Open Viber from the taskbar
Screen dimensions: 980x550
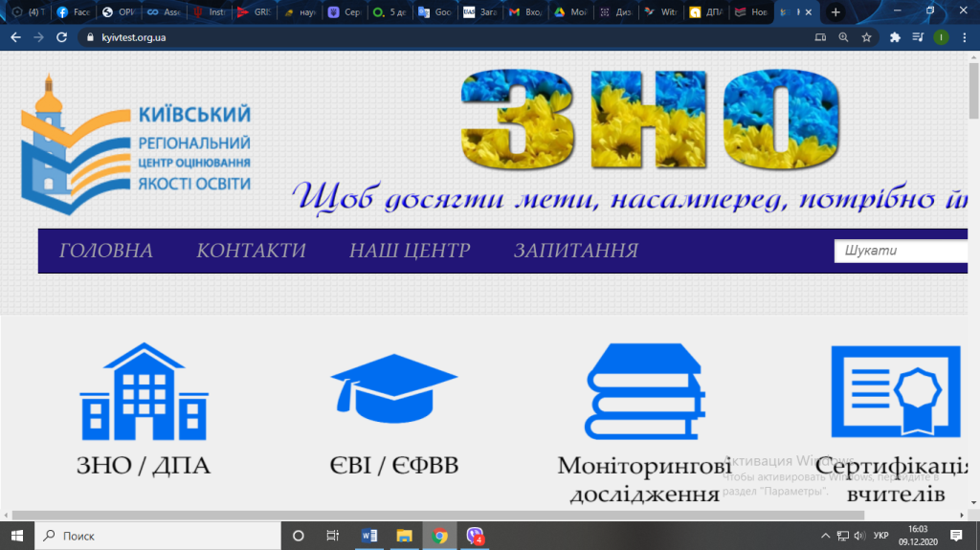coord(476,536)
